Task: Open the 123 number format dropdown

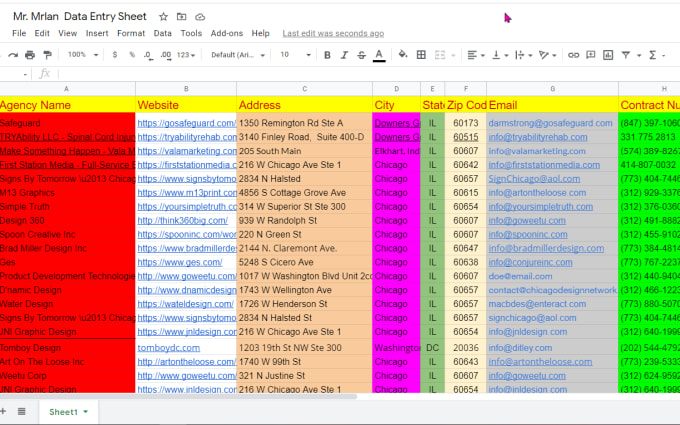Action: (x=186, y=55)
